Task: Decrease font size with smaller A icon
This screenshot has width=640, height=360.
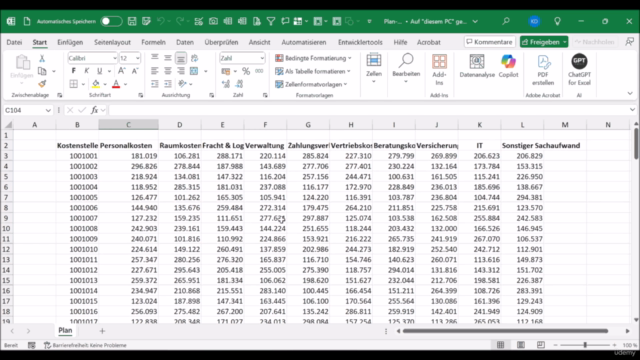Action: [135, 71]
